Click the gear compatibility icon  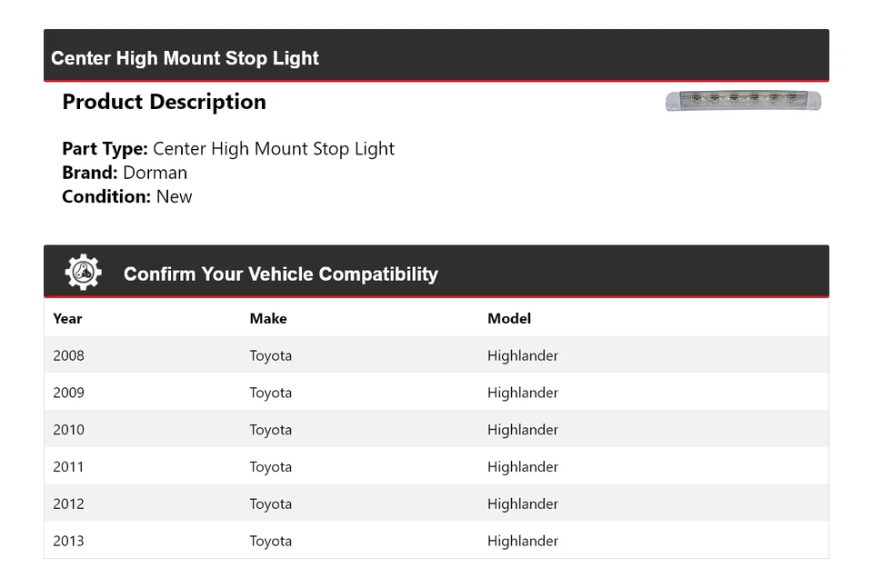83,273
